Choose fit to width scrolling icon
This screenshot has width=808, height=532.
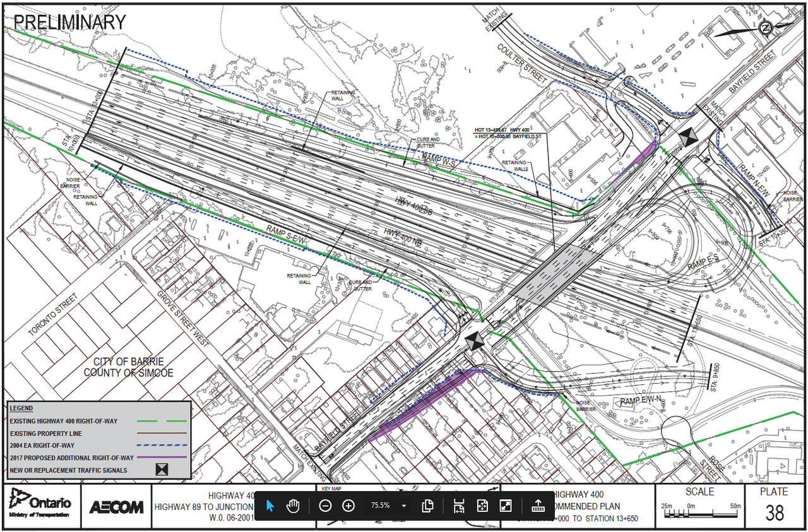[459, 505]
